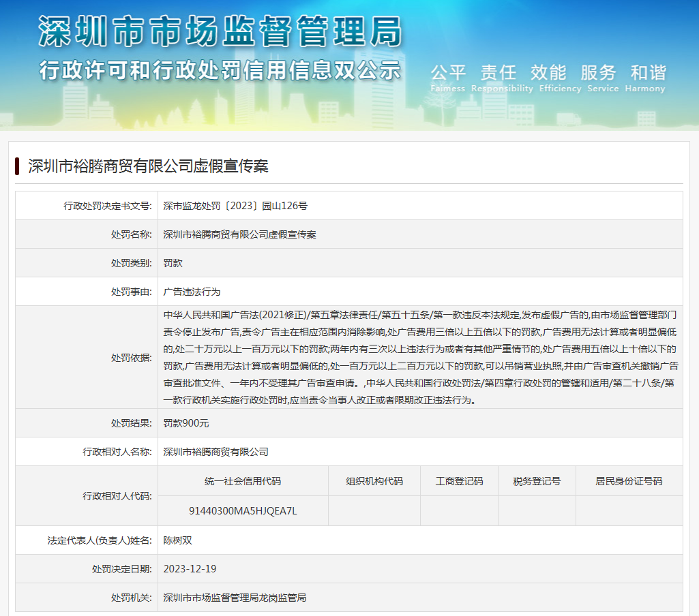699x616 pixels.
Task: Click the penalty result 罚款900元
Action: click(186, 423)
